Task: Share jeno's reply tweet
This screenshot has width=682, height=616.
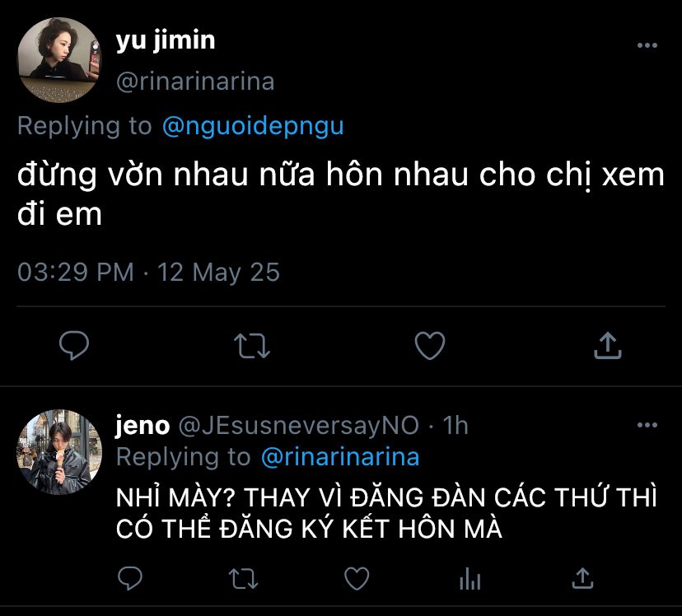Action: [x=582, y=577]
